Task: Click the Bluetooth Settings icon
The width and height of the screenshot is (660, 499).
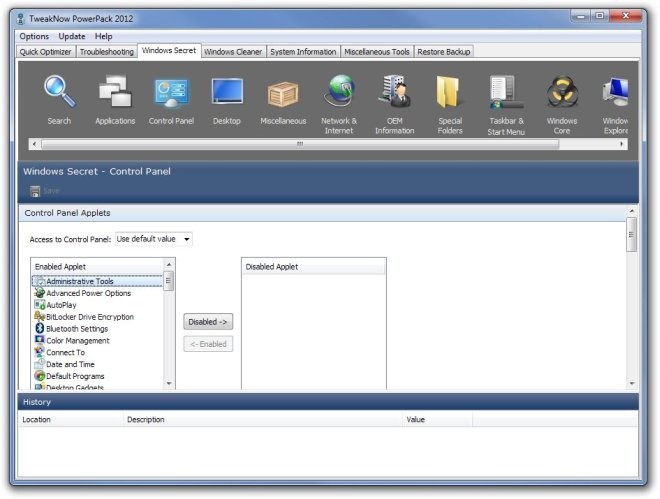Action: click(40, 328)
